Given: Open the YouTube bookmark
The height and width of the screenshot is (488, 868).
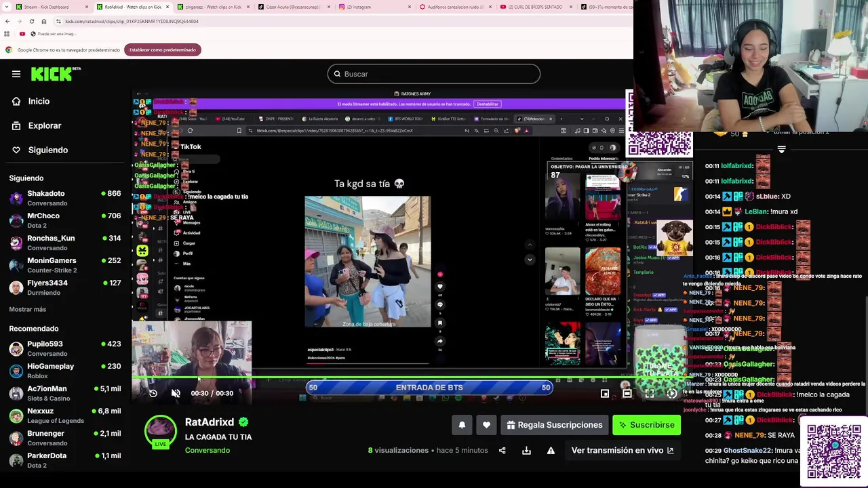Looking at the screenshot, I should point(22,34).
